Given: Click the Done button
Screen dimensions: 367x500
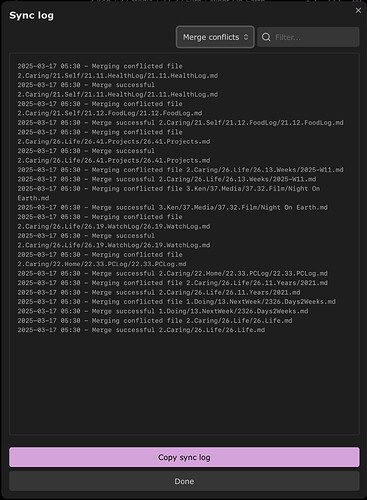Looking at the screenshot, I should click(x=184, y=481).
